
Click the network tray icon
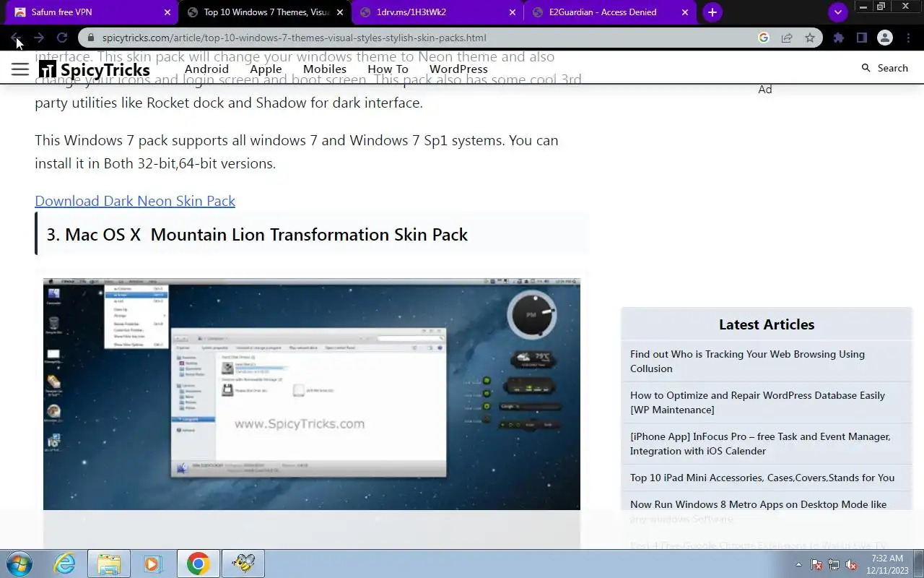coord(834,565)
